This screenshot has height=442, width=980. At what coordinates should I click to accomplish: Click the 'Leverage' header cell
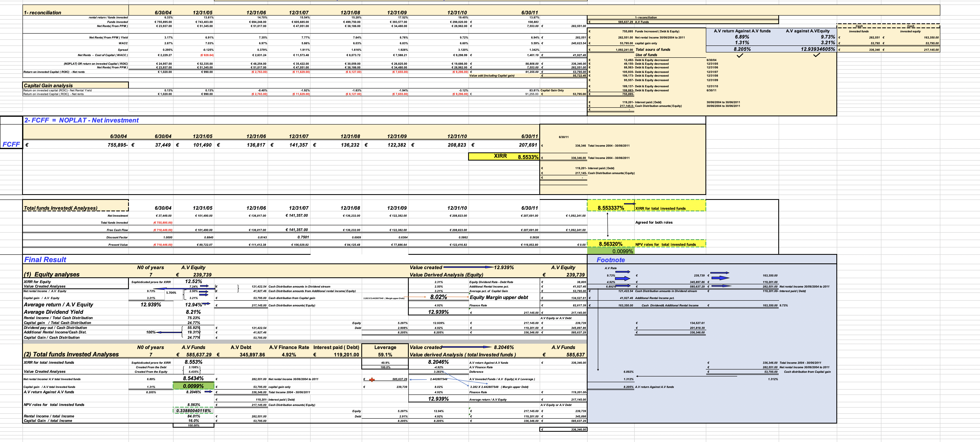tap(385, 347)
